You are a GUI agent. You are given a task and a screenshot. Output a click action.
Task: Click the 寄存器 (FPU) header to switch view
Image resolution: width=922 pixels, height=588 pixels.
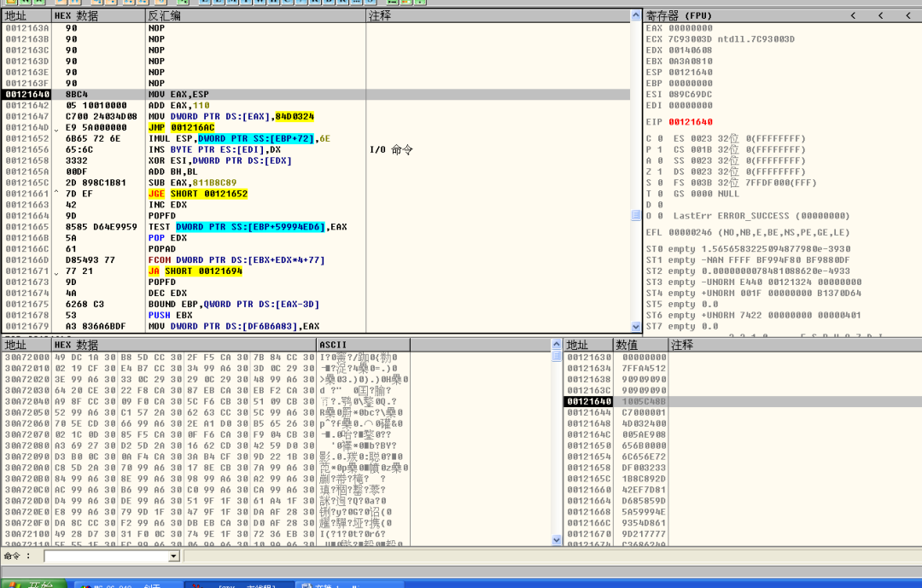679,16
